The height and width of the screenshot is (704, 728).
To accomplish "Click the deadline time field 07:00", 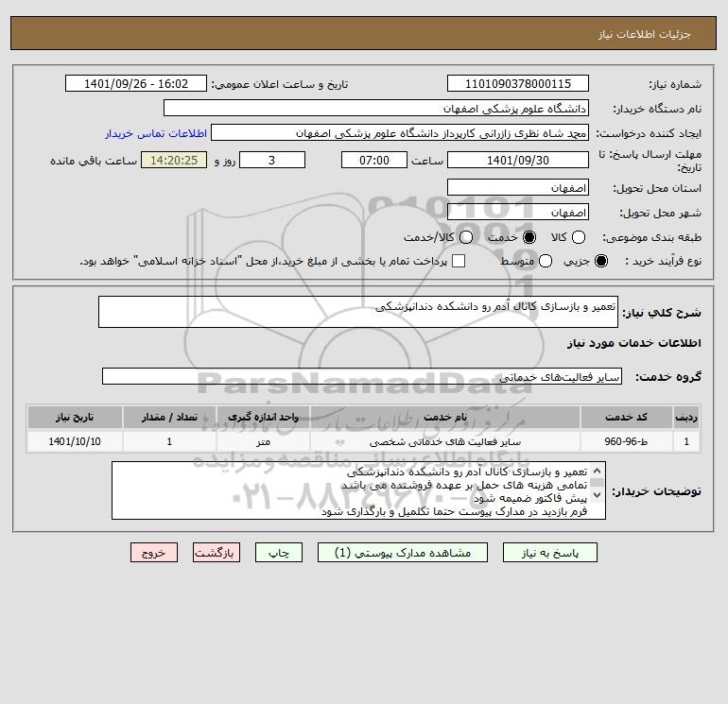I will 374,160.
